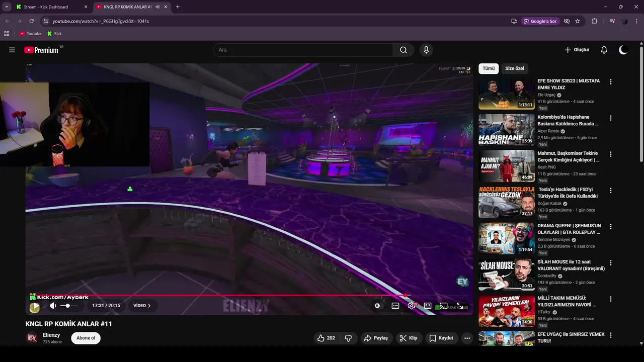Open a new browser tab
Image resolution: width=644 pixels, height=362 pixels.
178,7
